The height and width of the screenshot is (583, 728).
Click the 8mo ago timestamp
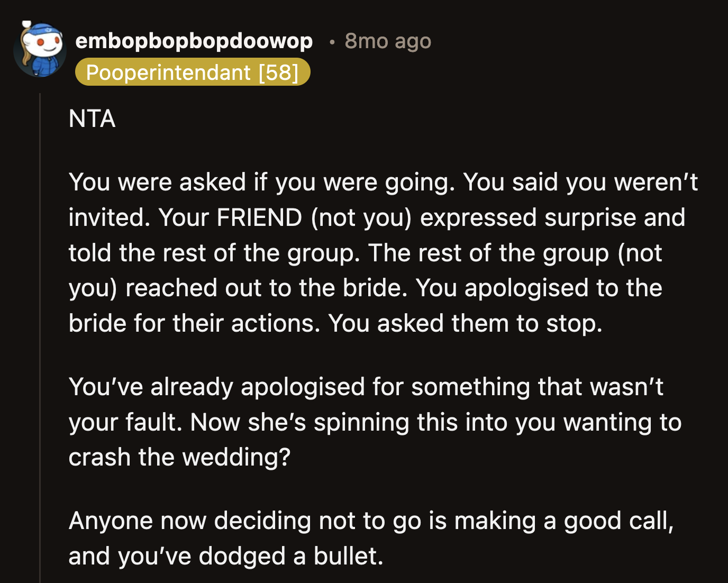pos(388,41)
